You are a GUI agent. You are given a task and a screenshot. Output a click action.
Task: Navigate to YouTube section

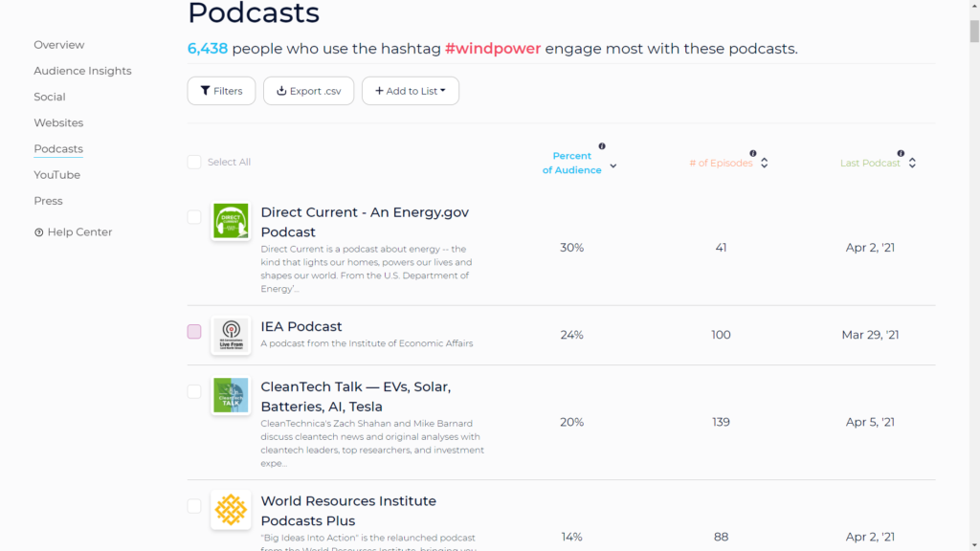pyautogui.click(x=56, y=175)
